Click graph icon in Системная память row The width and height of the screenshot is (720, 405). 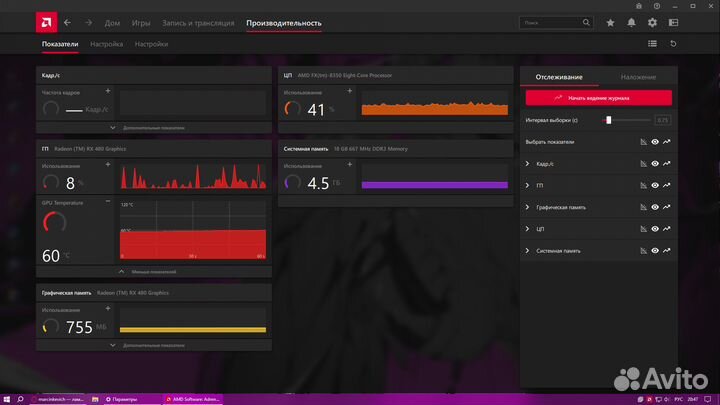coord(667,251)
